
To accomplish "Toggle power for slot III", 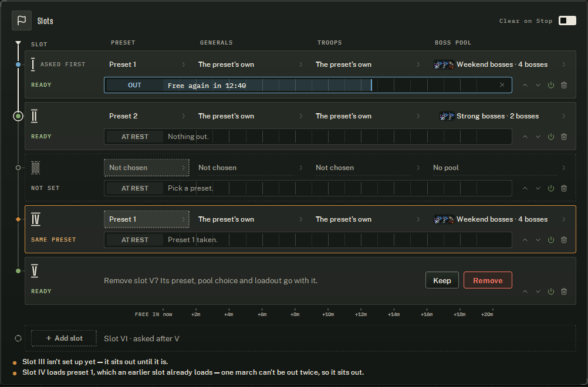I will click(551, 188).
